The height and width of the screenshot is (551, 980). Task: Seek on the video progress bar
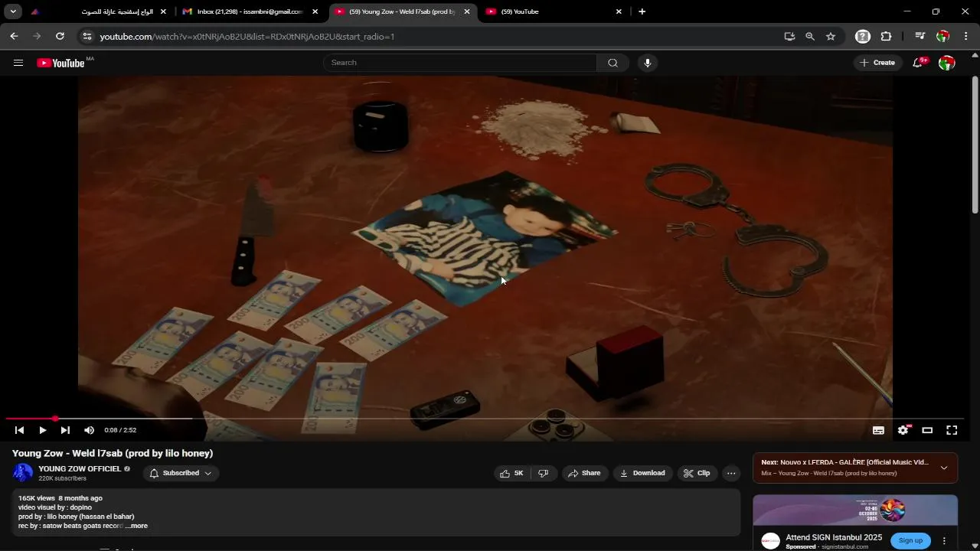(x=484, y=419)
